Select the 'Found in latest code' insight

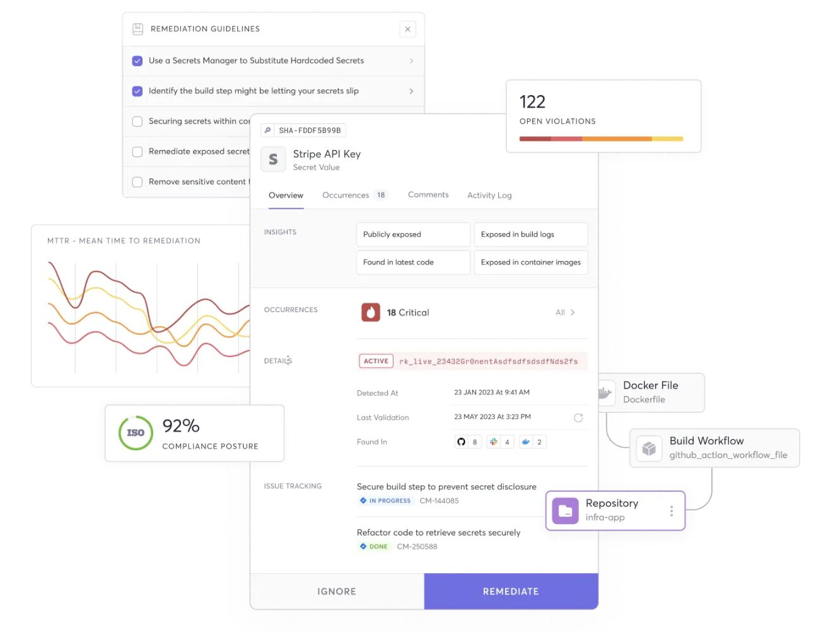click(x=413, y=262)
